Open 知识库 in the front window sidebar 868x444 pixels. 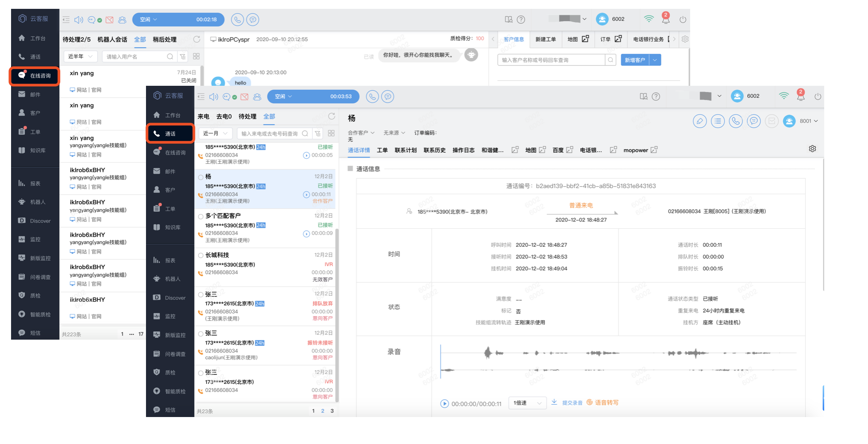point(167,227)
